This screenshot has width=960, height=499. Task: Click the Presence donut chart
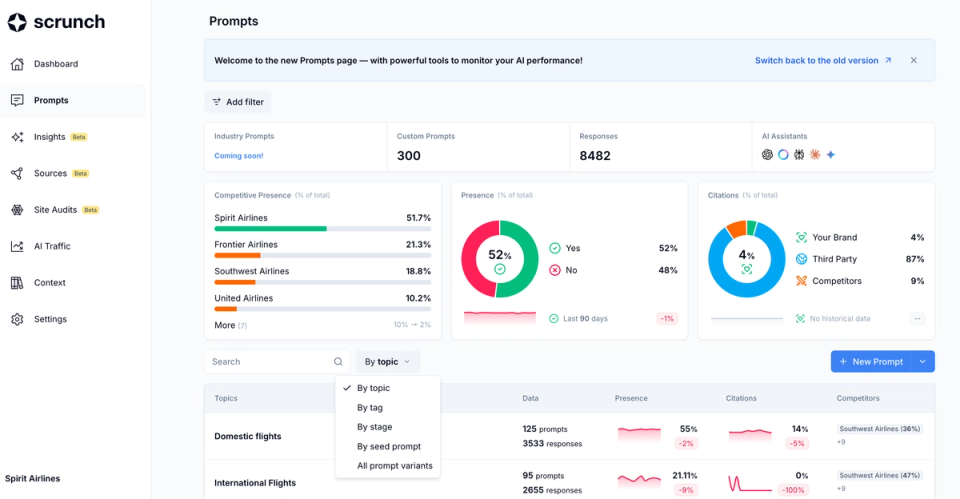tap(500, 259)
